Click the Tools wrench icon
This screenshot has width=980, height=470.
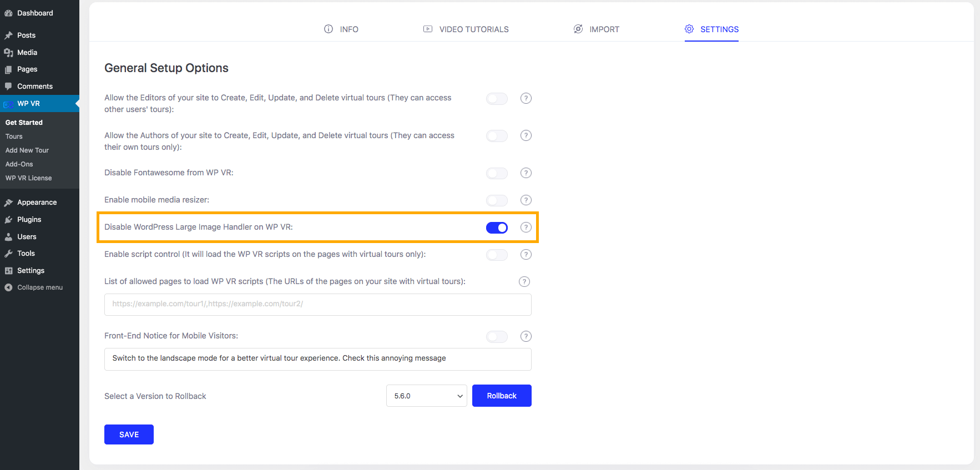(x=8, y=254)
